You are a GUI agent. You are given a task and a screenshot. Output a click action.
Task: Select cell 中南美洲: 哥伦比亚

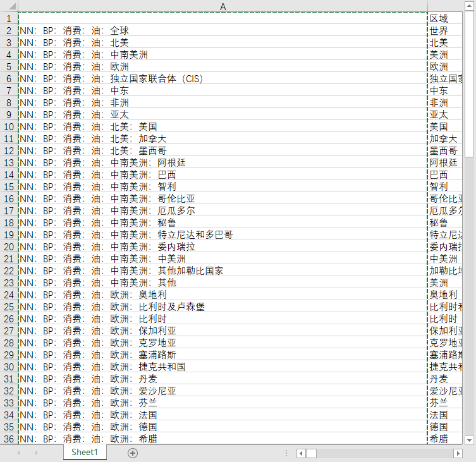(x=223, y=199)
